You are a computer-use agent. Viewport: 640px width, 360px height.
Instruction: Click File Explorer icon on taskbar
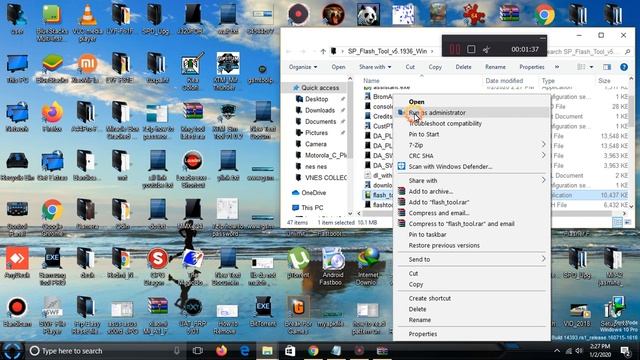267,351
